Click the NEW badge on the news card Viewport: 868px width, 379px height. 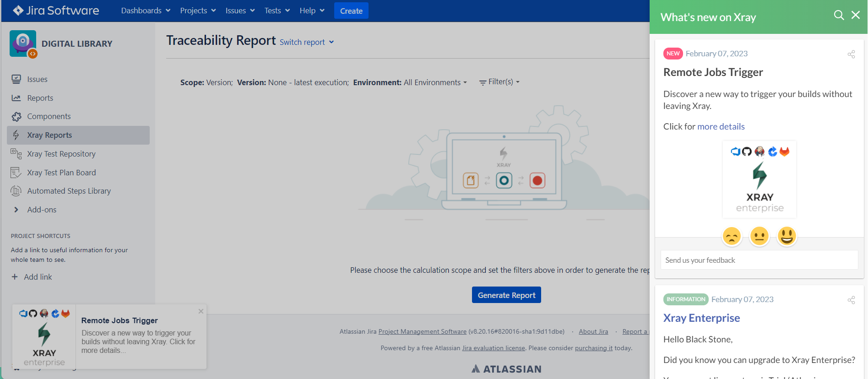point(673,54)
